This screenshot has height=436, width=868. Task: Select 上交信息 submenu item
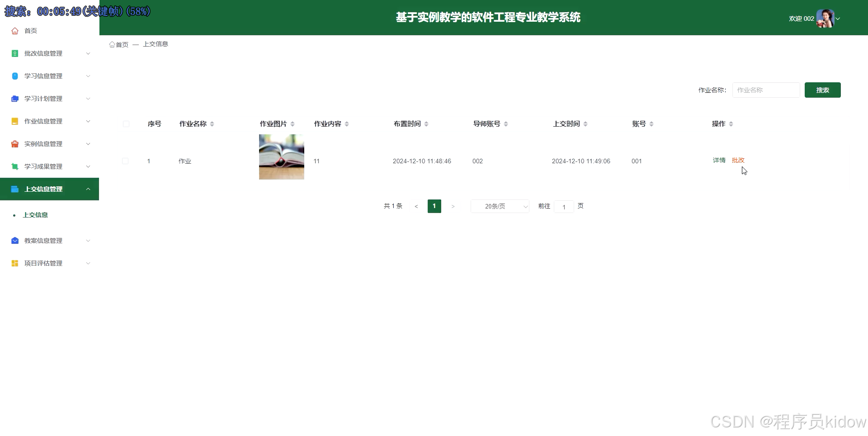pyautogui.click(x=35, y=215)
